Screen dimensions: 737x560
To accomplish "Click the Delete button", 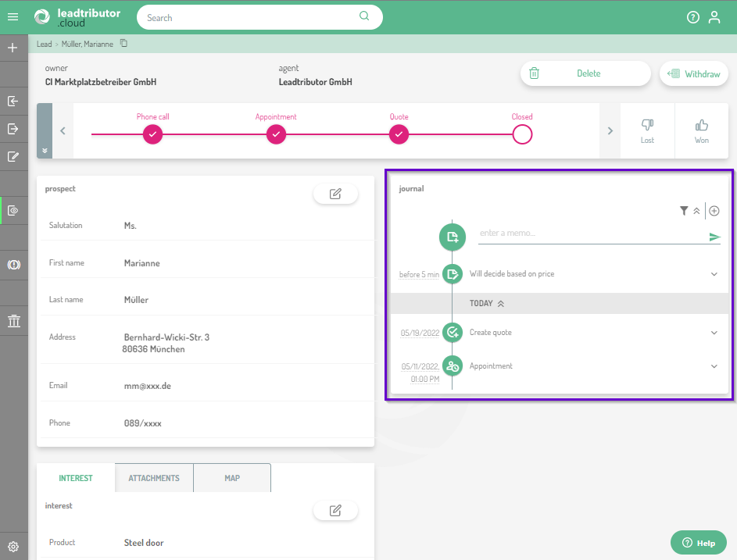I will 585,73.
